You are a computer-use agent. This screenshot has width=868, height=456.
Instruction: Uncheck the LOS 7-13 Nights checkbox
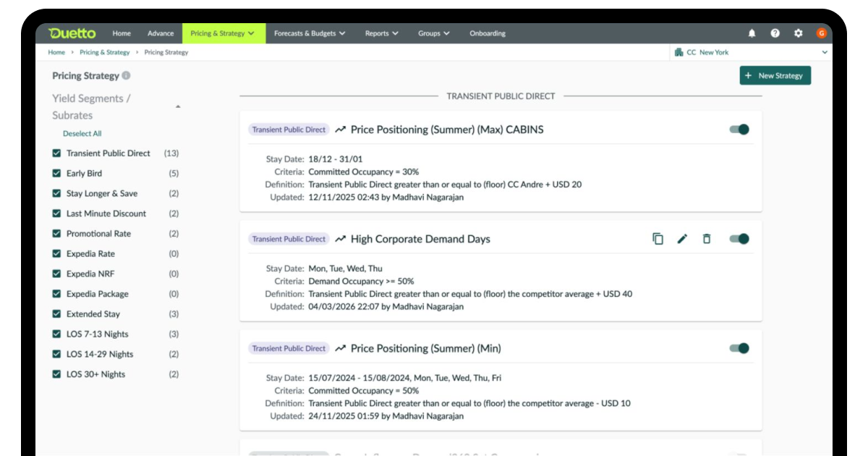[x=56, y=334]
